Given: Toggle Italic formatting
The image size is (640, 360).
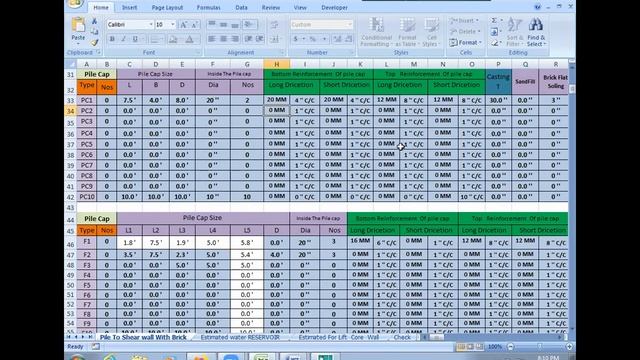Looking at the screenshot, I should tap(123, 39).
